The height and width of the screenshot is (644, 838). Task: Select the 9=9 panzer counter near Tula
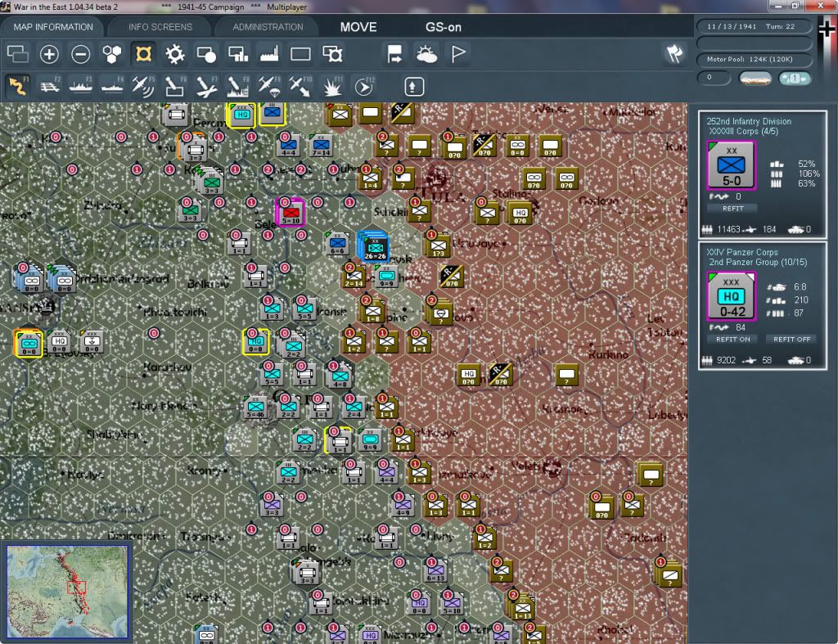point(386,277)
